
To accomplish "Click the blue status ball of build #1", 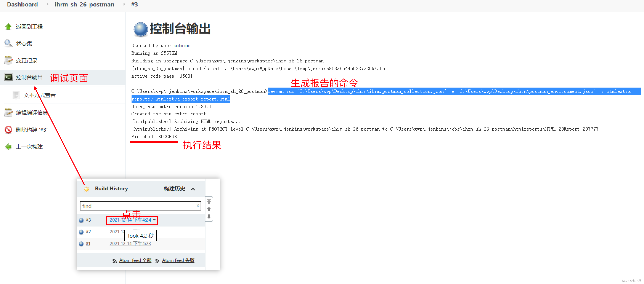I will (81, 244).
